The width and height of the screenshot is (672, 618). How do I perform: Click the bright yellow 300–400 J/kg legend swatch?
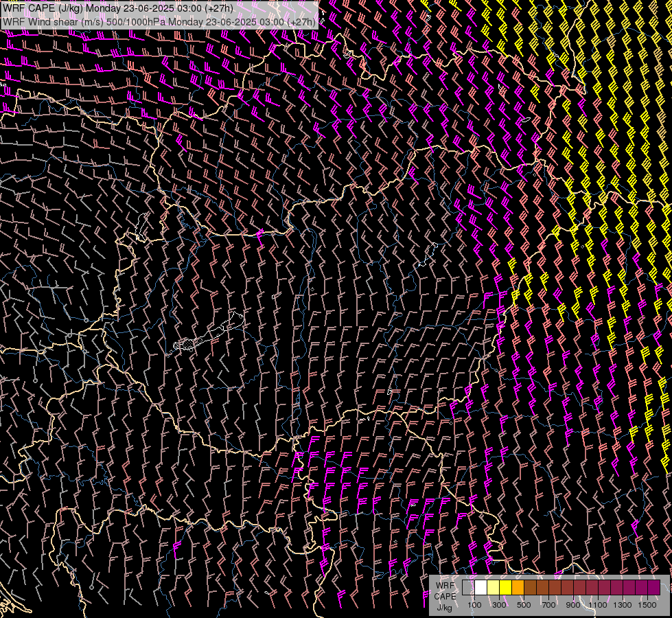click(506, 587)
